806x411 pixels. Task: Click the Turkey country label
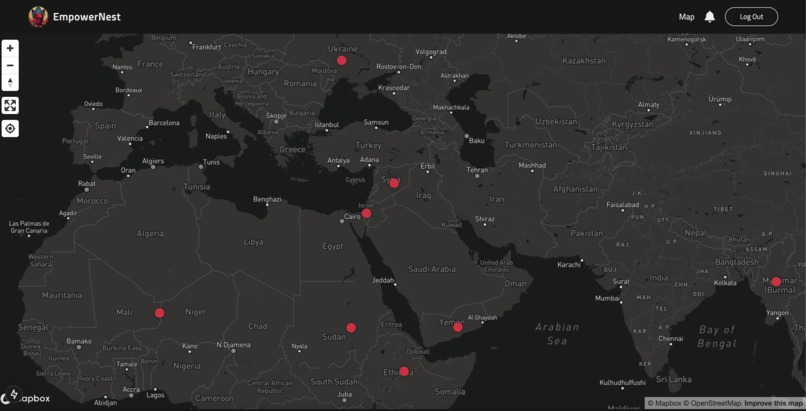click(369, 145)
